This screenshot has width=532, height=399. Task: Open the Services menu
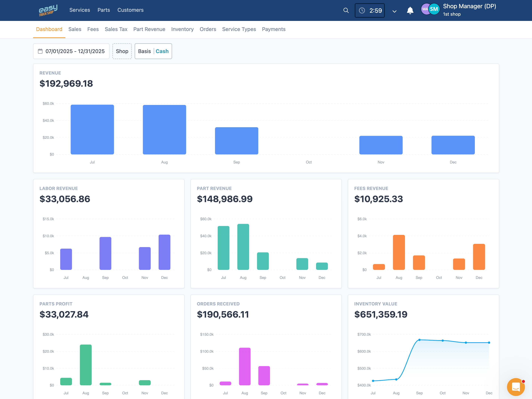[80, 10]
